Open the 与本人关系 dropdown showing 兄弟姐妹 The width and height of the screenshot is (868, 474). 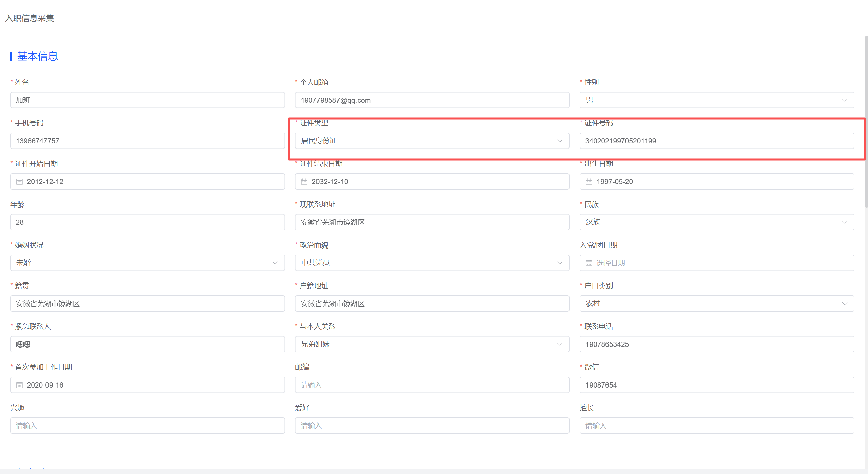(x=432, y=344)
